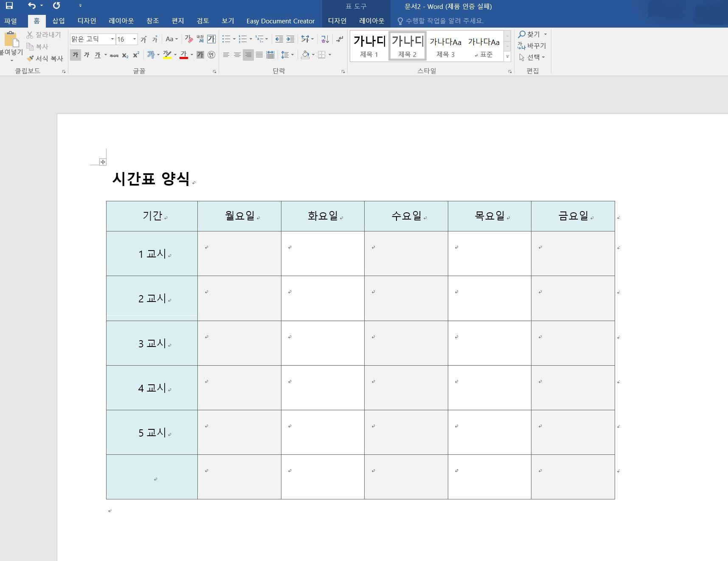The image size is (728, 561).
Task: Expand the styles gallery more arrow
Action: [507, 56]
